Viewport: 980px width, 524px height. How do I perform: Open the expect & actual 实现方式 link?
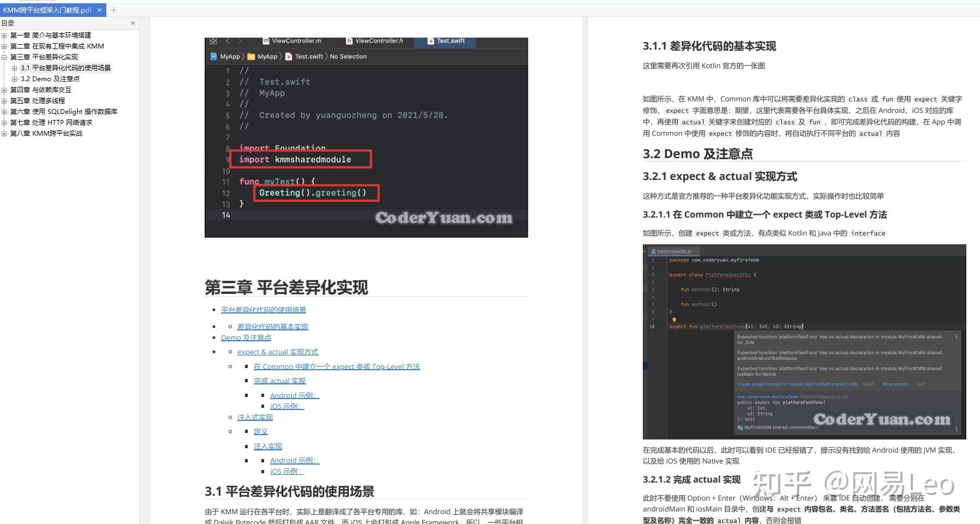[278, 352]
